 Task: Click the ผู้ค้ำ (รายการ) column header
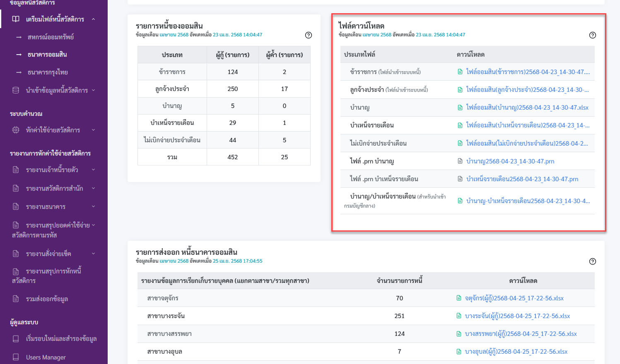(x=285, y=55)
